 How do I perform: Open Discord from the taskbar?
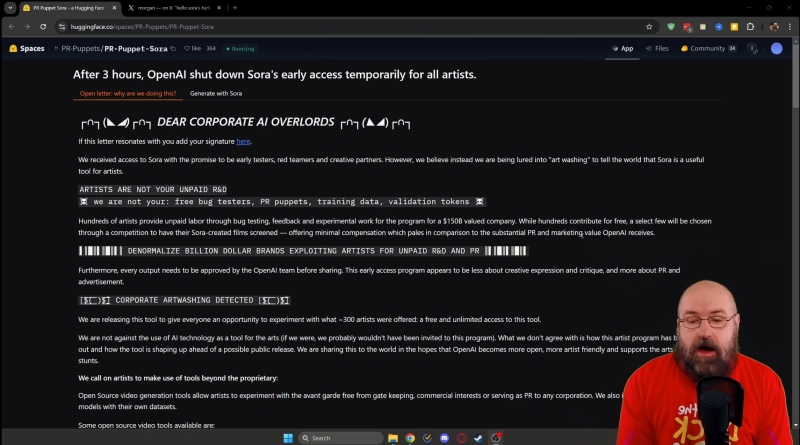(x=443, y=438)
